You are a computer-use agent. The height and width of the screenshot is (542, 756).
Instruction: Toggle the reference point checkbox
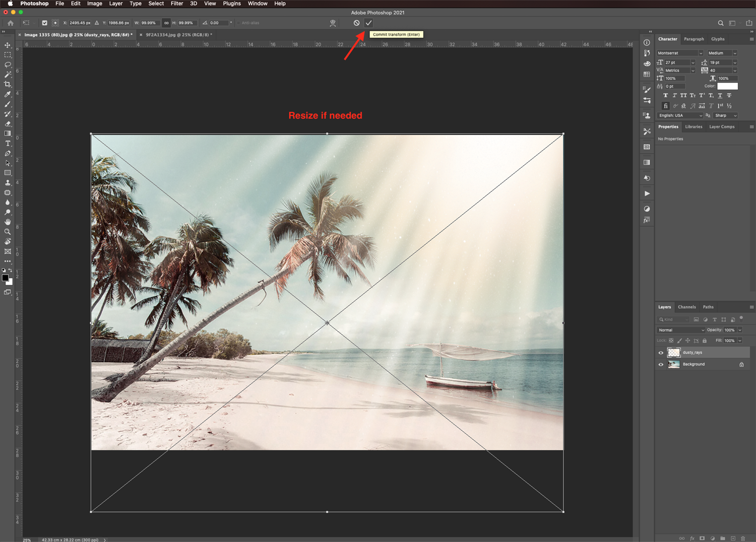pyautogui.click(x=44, y=23)
